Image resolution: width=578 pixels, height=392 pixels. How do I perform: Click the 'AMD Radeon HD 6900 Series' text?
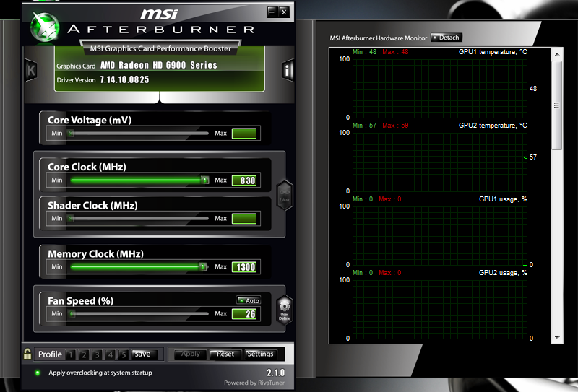coord(159,65)
